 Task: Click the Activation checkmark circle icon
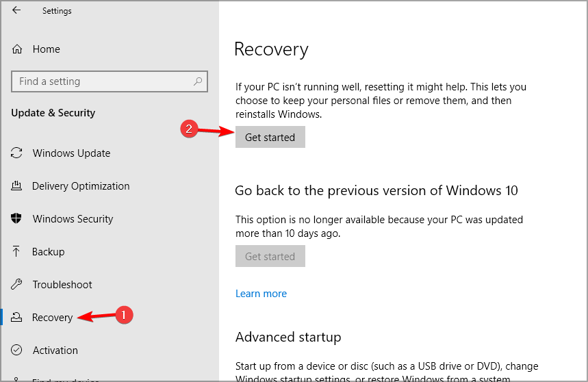16,350
